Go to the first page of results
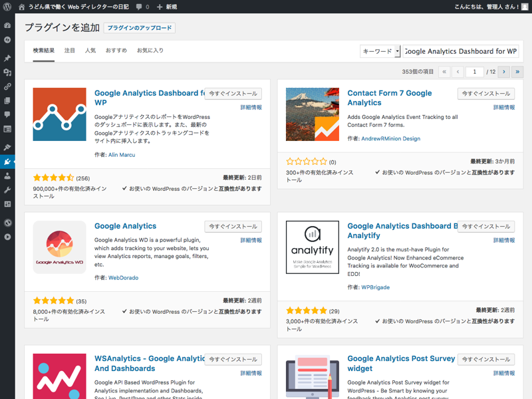Viewport: 532px width, 399px height. [x=444, y=72]
